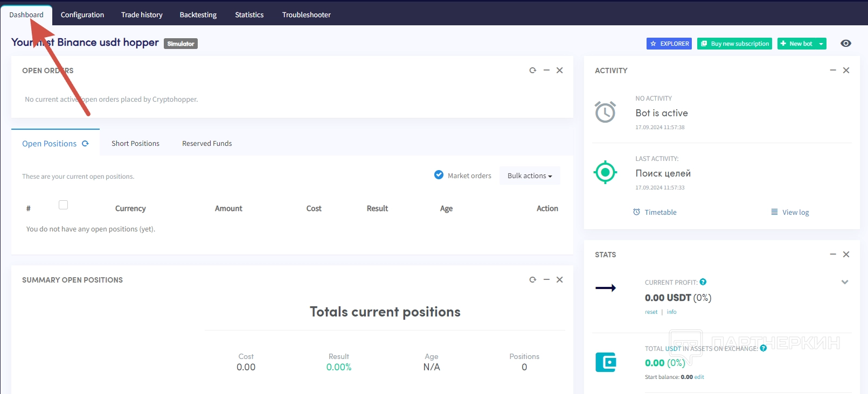Viewport: 868px width, 394px height.
Task: View the Statistics tab
Action: [249, 15]
